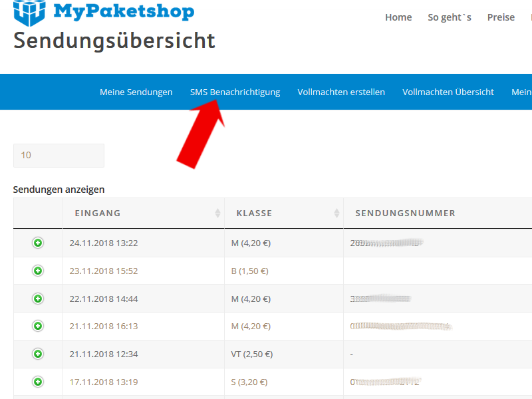Open the Preise page link
This screenshot has height=399, width=532.
coord(501,17)
